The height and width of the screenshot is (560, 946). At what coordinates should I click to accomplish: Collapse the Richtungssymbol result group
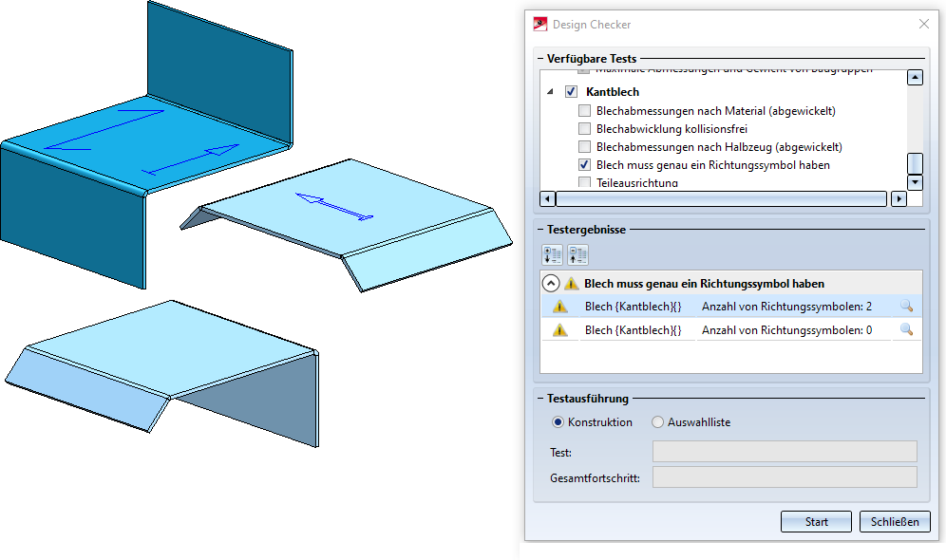(x=551, y=283)
